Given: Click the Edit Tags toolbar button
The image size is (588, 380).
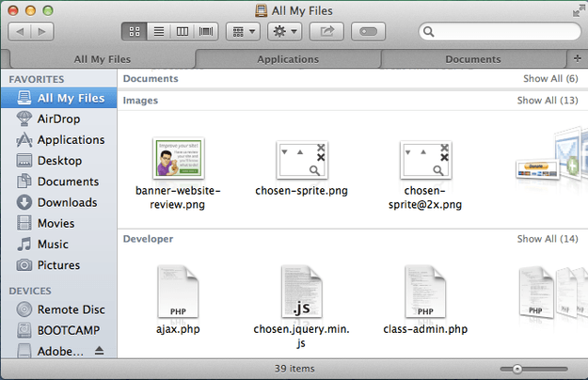Looking at the screenshot, I should tap(368, 31).
